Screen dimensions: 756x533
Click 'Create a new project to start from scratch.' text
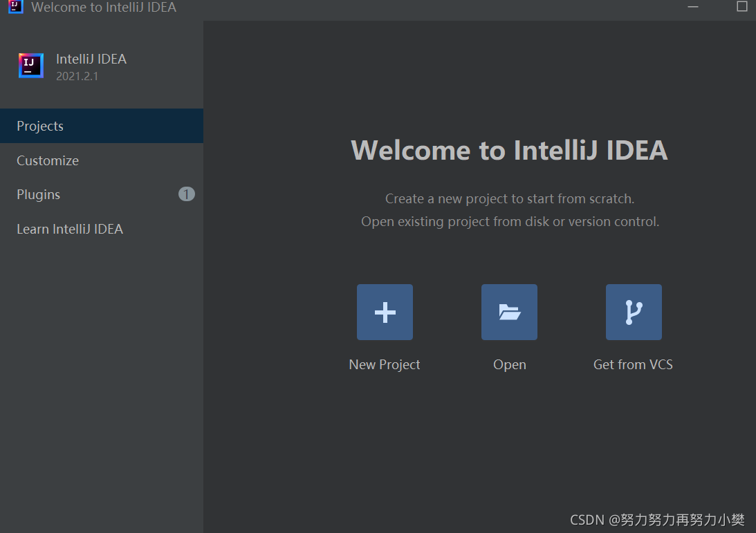[510, 198]
